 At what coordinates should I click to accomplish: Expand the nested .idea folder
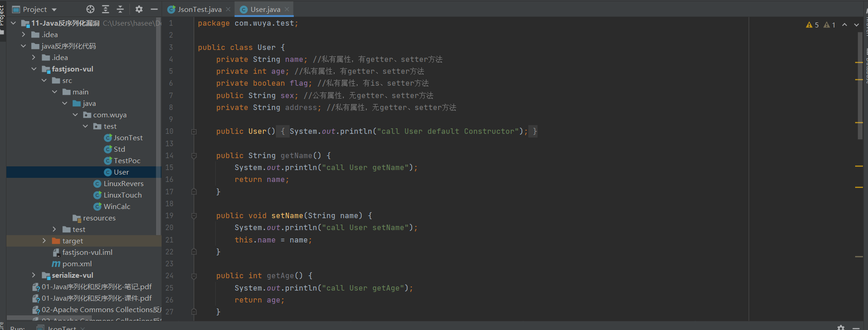click(x=34, y=57)
